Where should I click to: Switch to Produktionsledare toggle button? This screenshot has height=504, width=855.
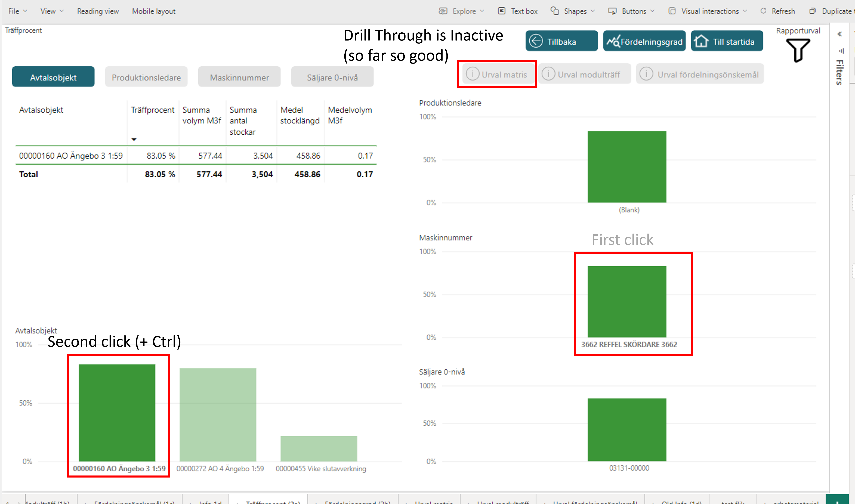[x=146, y=77]
